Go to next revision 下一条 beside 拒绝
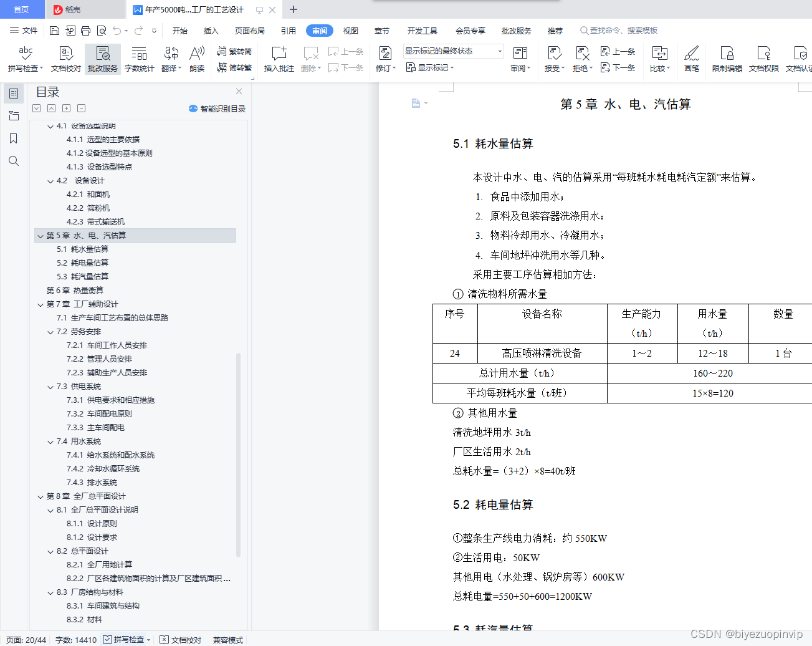 (x=618, y=67)
